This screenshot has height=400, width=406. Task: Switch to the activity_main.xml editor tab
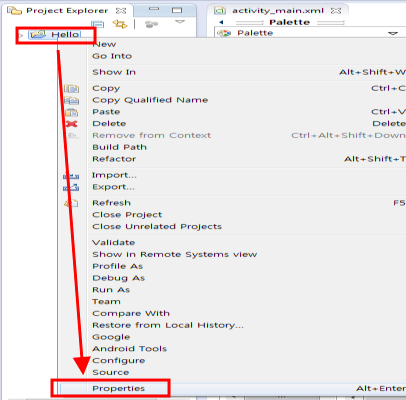click(278, 11)
